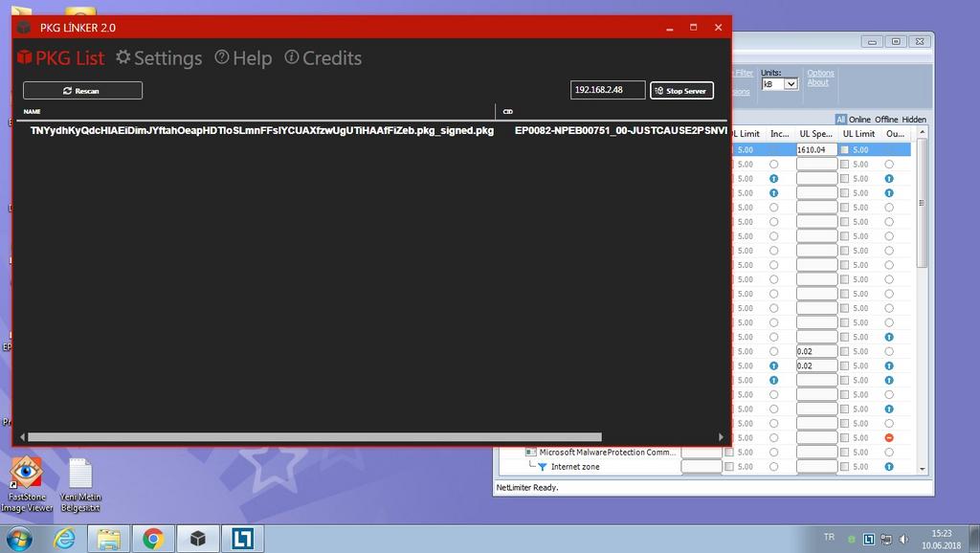Open the Windows Start menu

tap(19, 539)
